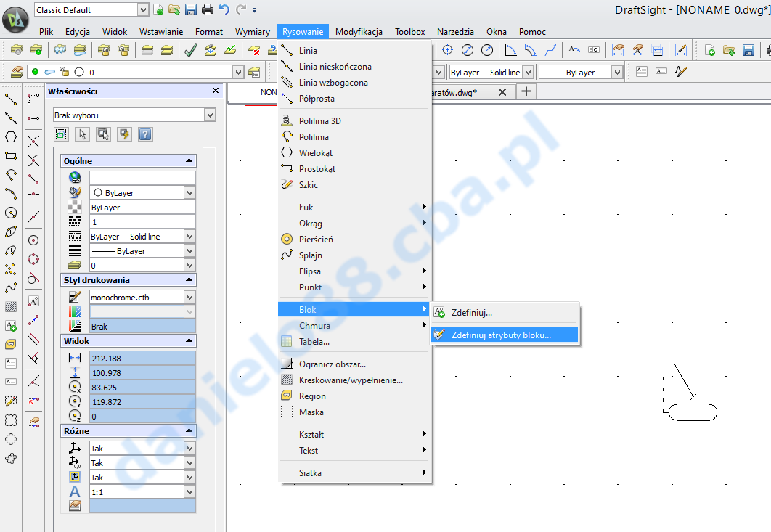
Task: Open the Wymiary menu
Action: tap(252, 31)
